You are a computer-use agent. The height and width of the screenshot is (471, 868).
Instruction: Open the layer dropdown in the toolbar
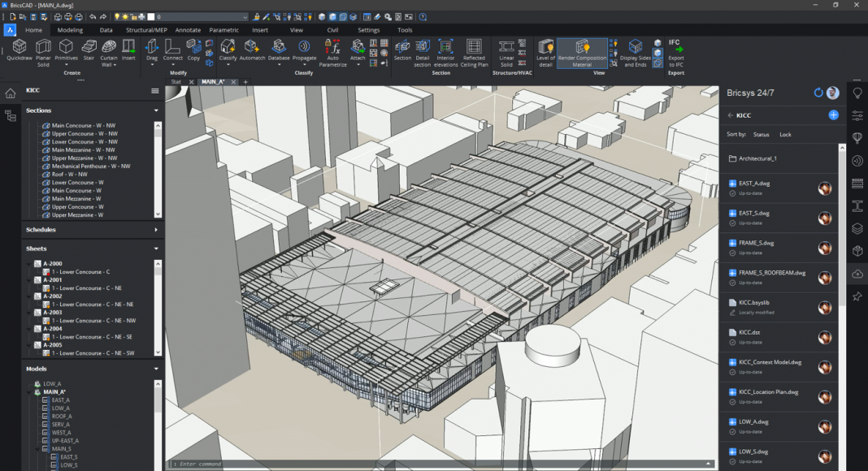click(245, 16)
